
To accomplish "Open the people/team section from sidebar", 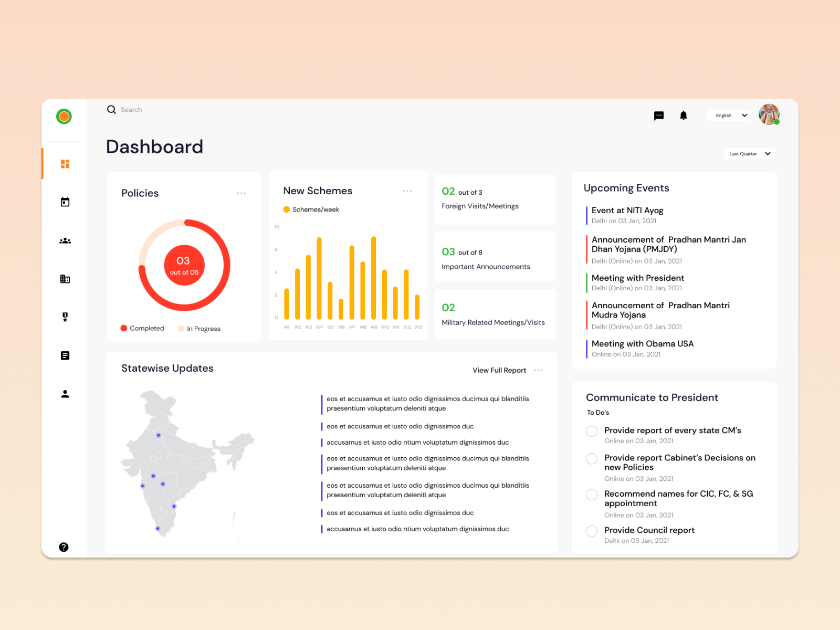I will tap(65, 240).
